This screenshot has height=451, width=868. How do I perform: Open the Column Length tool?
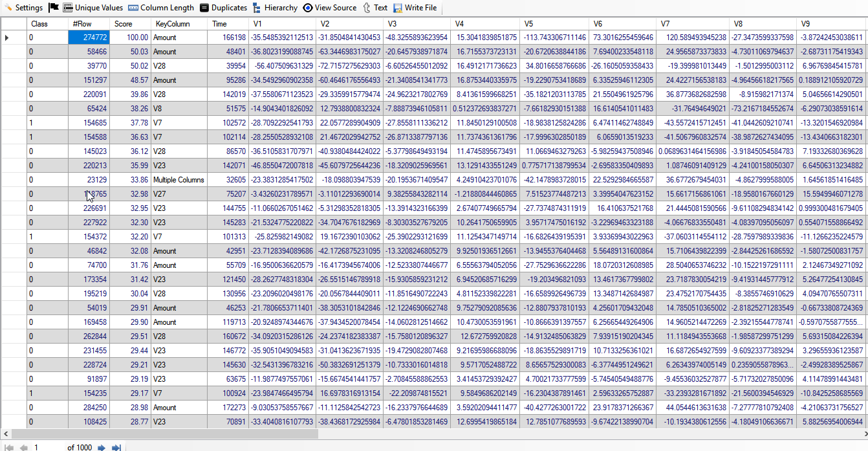[161, 8]
